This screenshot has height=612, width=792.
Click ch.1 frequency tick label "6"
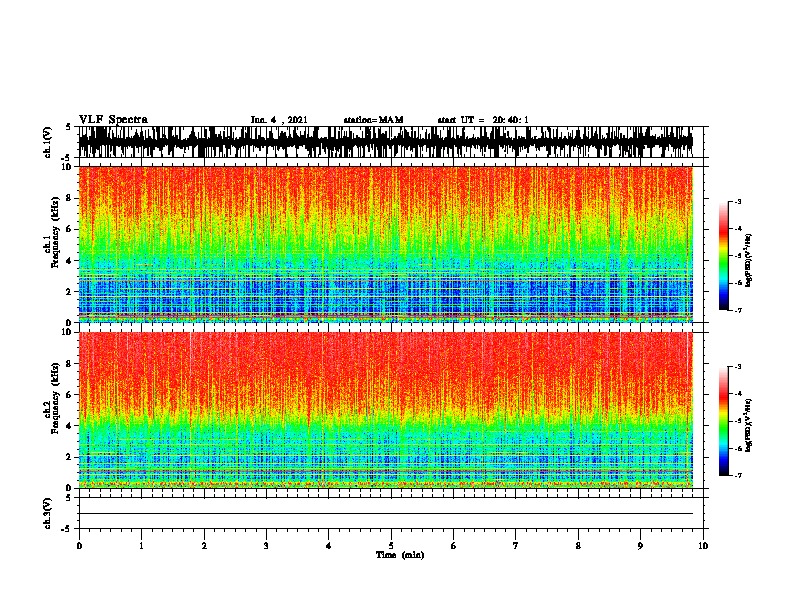coord(71,229)
